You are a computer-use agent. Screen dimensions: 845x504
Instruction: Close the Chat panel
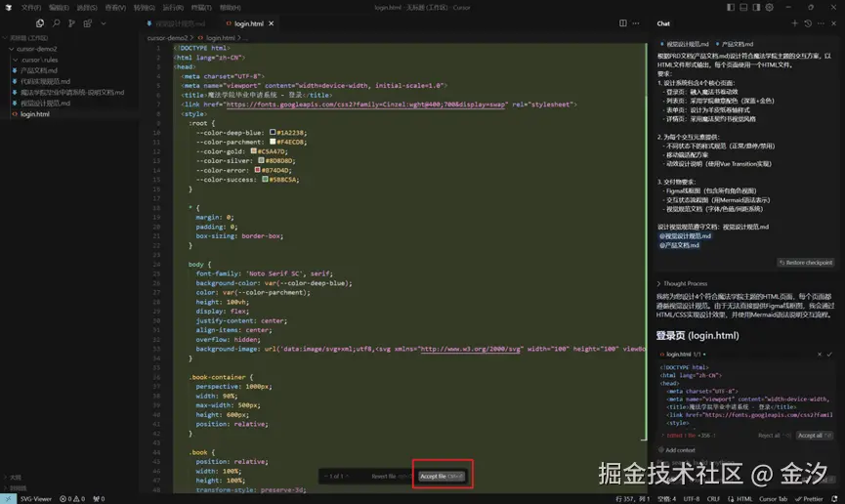(x=833, y=23)
